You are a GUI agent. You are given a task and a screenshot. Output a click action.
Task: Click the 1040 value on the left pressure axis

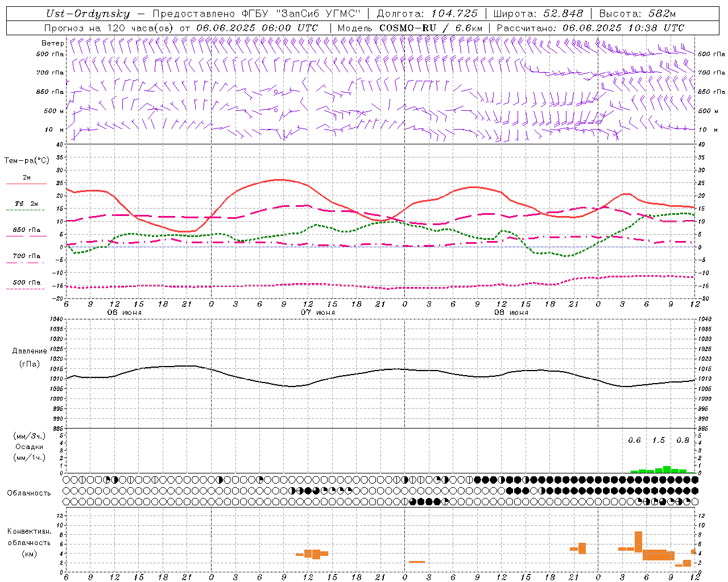point(57,319)
